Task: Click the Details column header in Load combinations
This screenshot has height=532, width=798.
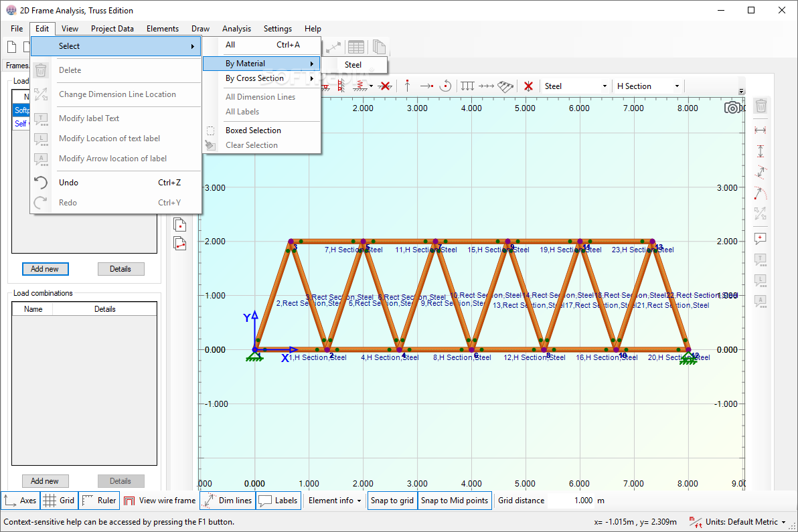Action: (104, 309)
